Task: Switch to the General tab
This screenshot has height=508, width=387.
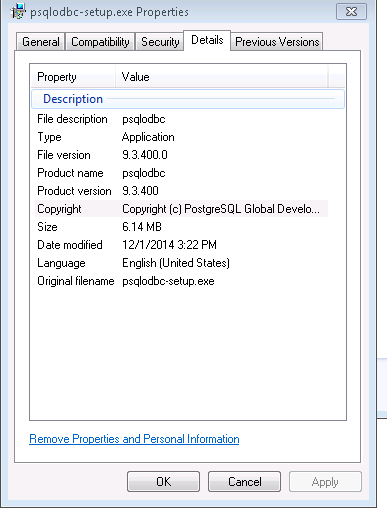Action: [41, 42]
